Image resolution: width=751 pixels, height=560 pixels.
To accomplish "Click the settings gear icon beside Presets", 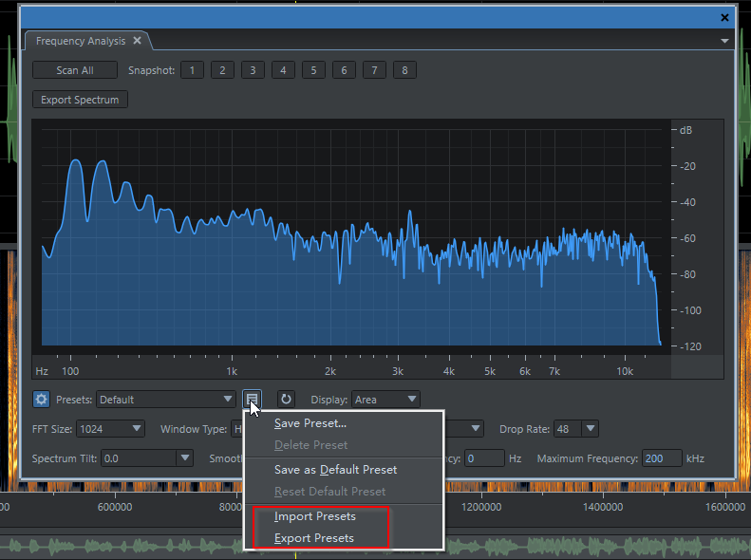I will (41, 400).
